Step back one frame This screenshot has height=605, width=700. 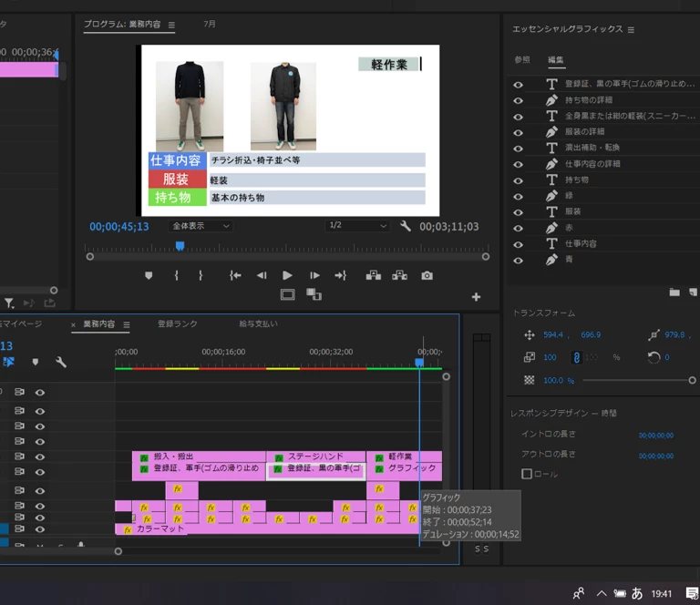[x=262, y=276]
